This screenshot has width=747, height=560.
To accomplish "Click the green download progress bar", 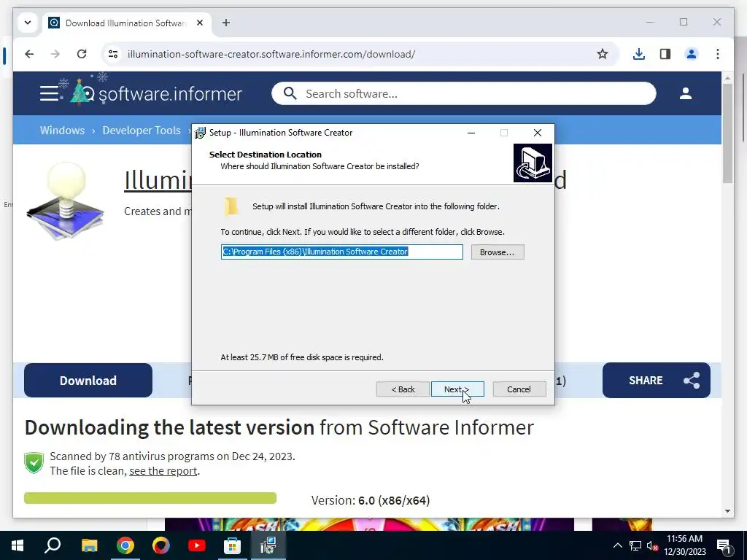I will click(150, 497).
